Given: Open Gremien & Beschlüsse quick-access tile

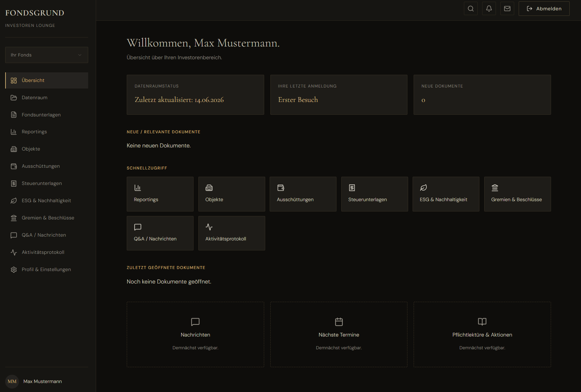Looking at the screenshot, I should (517, 194).
